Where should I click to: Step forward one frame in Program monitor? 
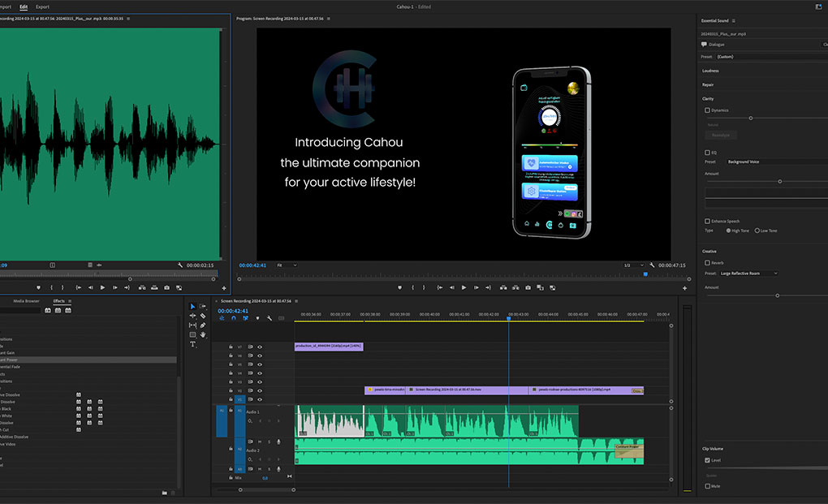(476, 287)
